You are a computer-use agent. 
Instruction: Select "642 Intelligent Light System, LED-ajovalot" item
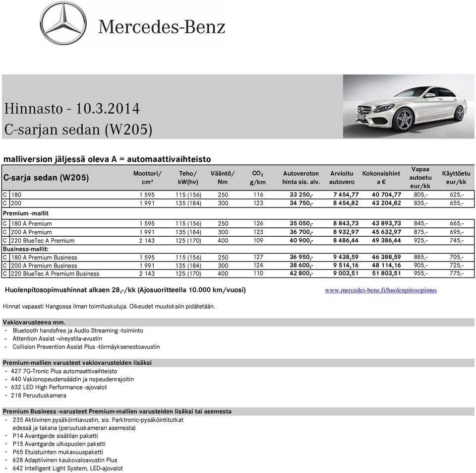point(68,469)
